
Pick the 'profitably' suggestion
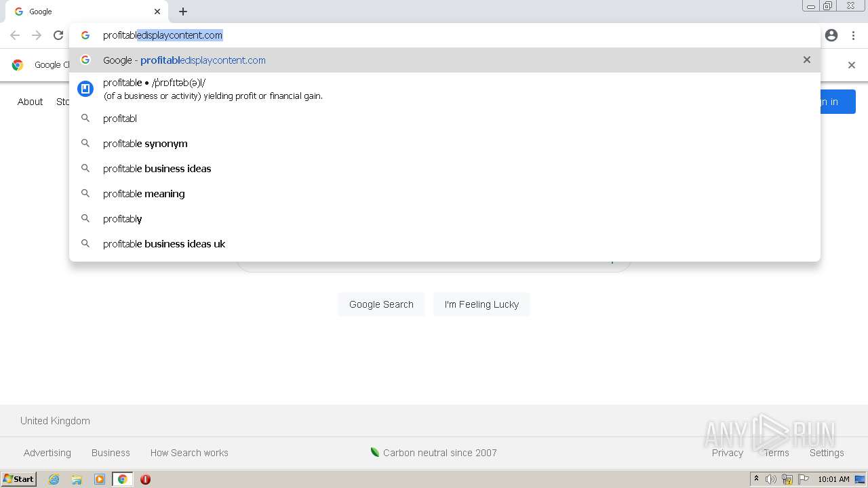pos(445,218)
